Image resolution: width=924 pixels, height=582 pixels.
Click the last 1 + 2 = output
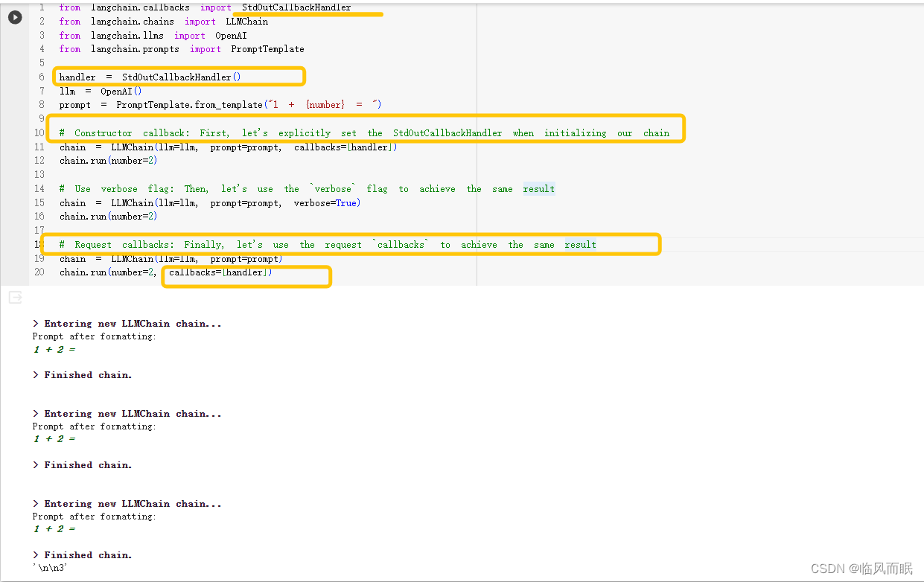pos(54,529)
